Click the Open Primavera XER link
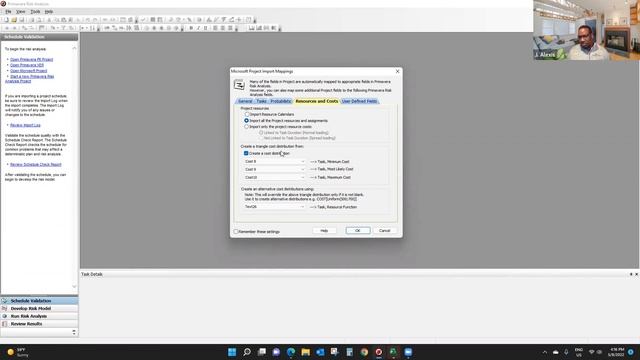The image size is (640, 360). 27,65
